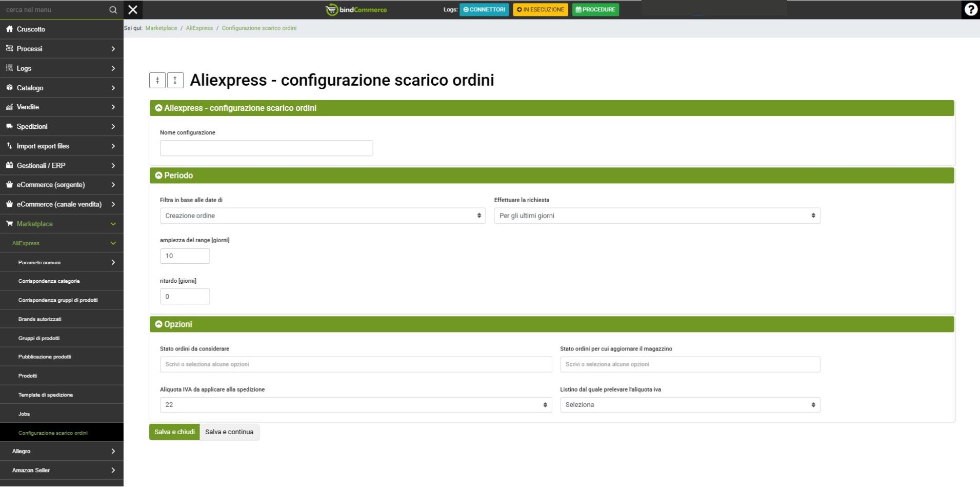This screenshot has height=487, width=980.
Task: Follow the Marketplace breadcrumb link
Action: point(161,28)
